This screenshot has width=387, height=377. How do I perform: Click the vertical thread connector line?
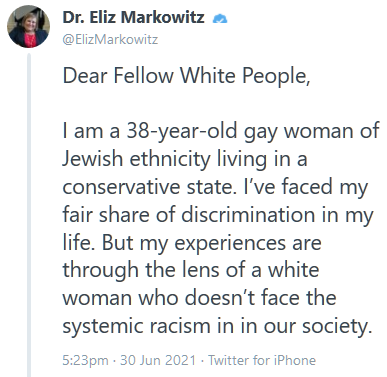[29, 215]
